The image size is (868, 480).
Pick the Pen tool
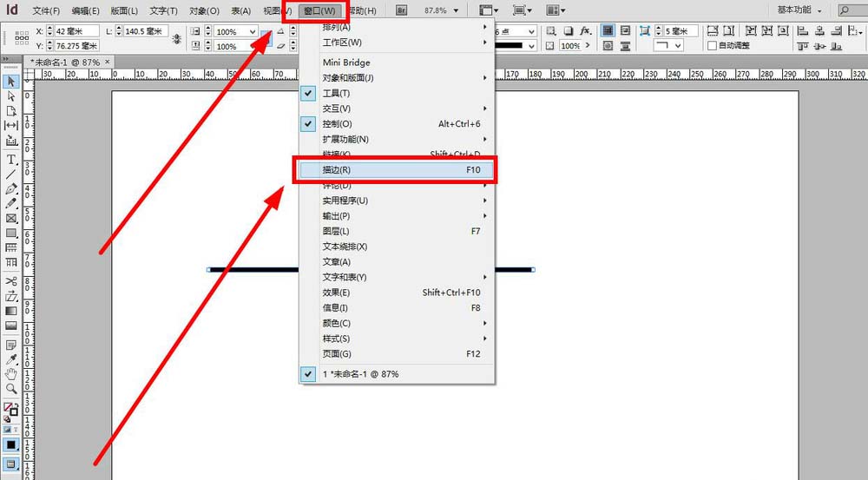11,188
